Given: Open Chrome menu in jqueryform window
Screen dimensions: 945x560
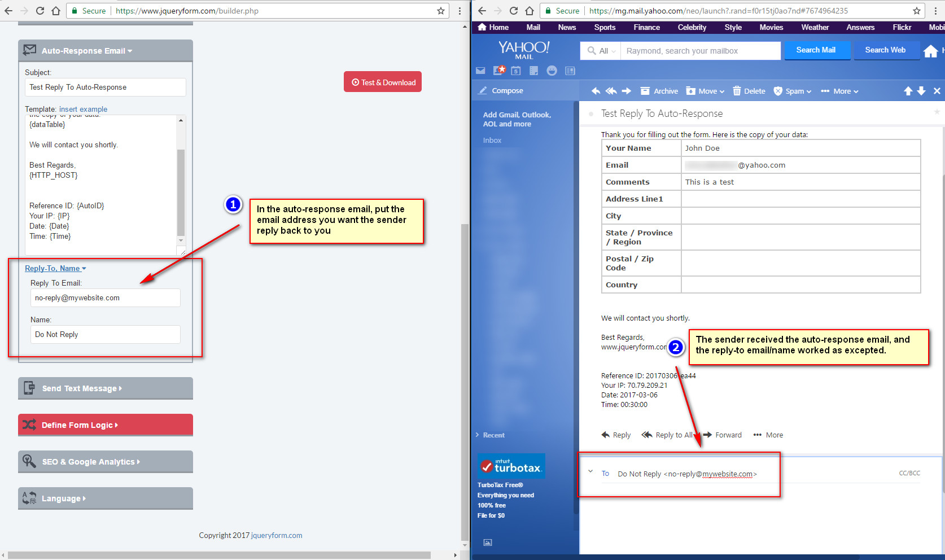Looking at the screenshot, I should (460, 11).
